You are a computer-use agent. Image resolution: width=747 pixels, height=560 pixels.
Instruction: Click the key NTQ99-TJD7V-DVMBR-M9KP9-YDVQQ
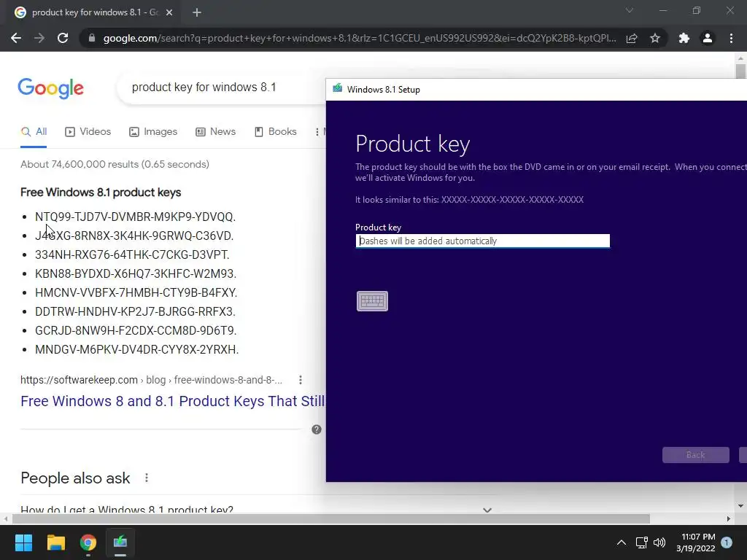pyautogui.click(x=135, y=217)
